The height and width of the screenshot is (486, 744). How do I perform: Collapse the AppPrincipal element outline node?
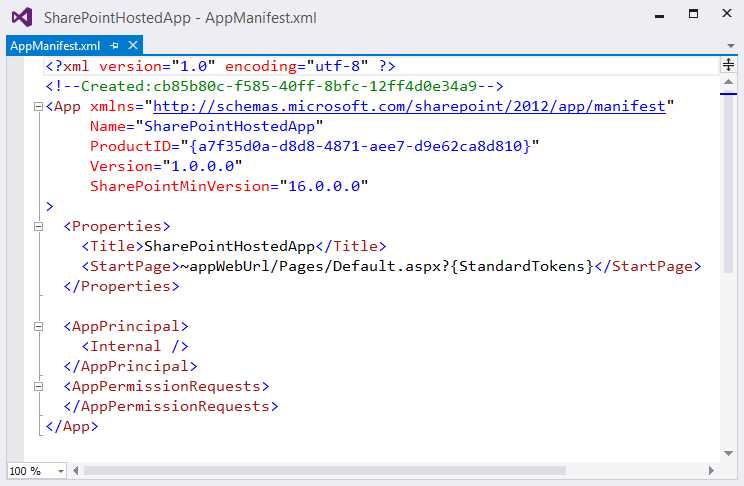(38, 327)
